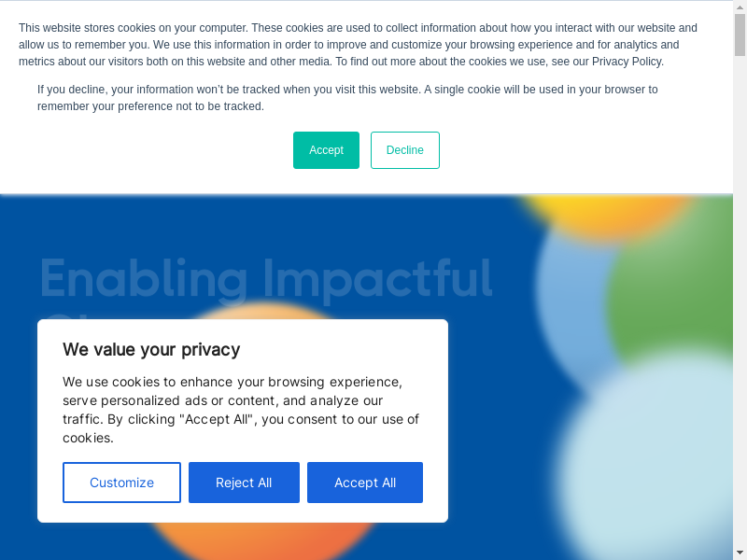Choose Accept All in privacy dialog
This screenshot has height=560, width=747.
365,483
